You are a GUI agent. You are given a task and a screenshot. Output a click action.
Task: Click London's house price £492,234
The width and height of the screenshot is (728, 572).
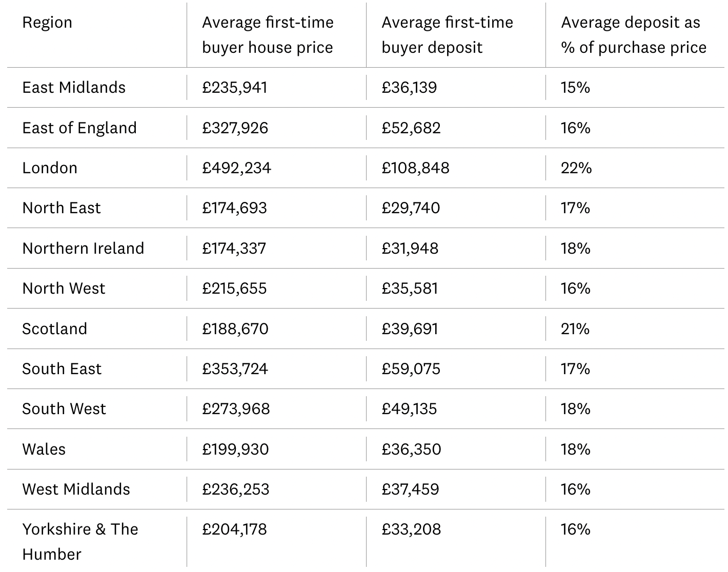coord(236,168)
